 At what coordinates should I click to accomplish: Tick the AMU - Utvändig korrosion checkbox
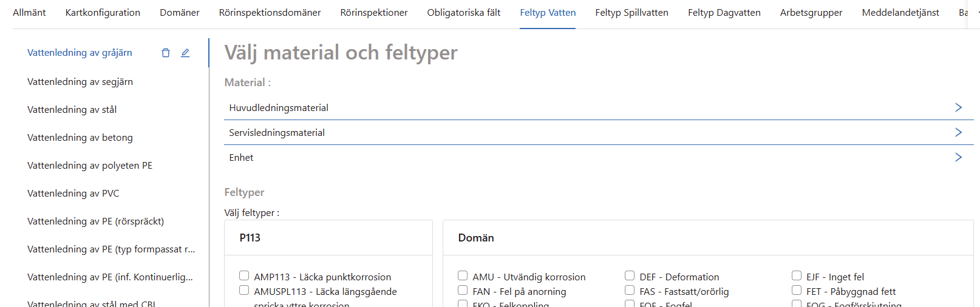pos(463,276)
